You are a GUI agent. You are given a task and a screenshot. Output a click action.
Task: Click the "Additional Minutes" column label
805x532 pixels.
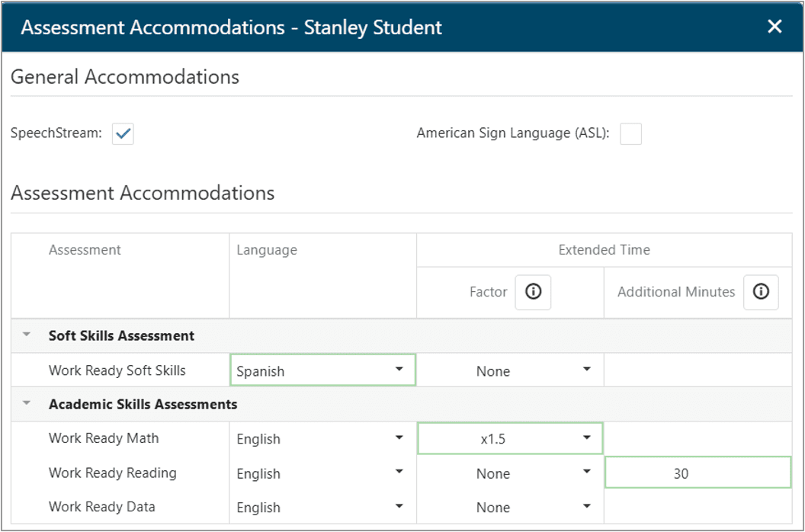click(676, 292)
